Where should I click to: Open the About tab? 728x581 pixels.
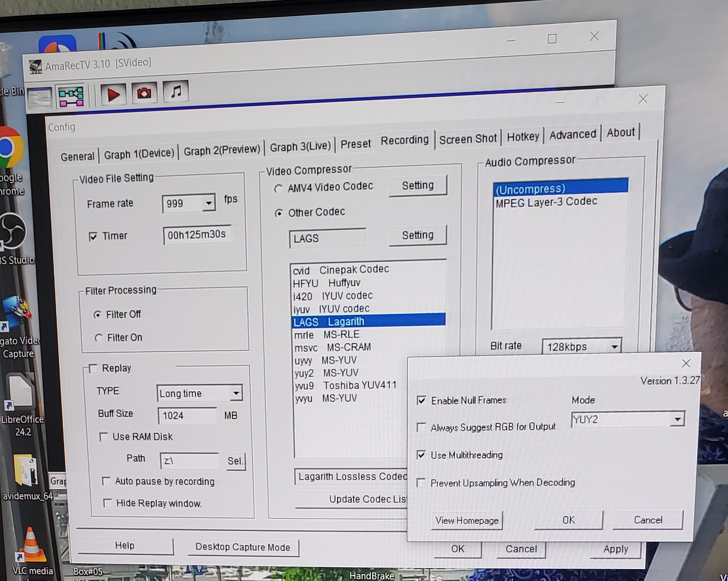[x=621, y=132]
